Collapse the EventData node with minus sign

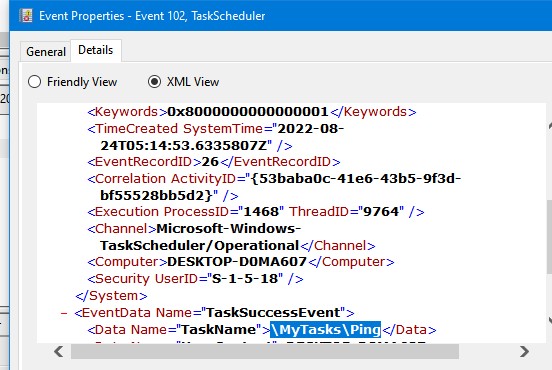(x=64, y=313)
